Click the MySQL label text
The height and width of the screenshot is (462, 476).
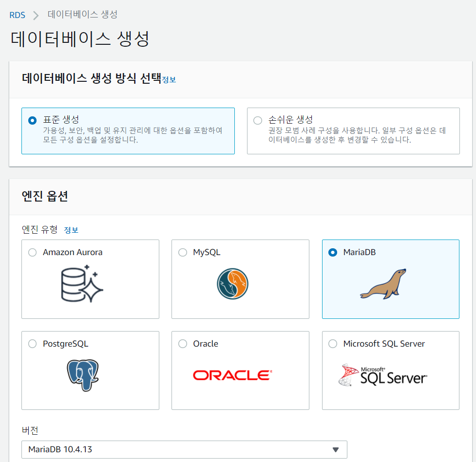coord(207,252)
